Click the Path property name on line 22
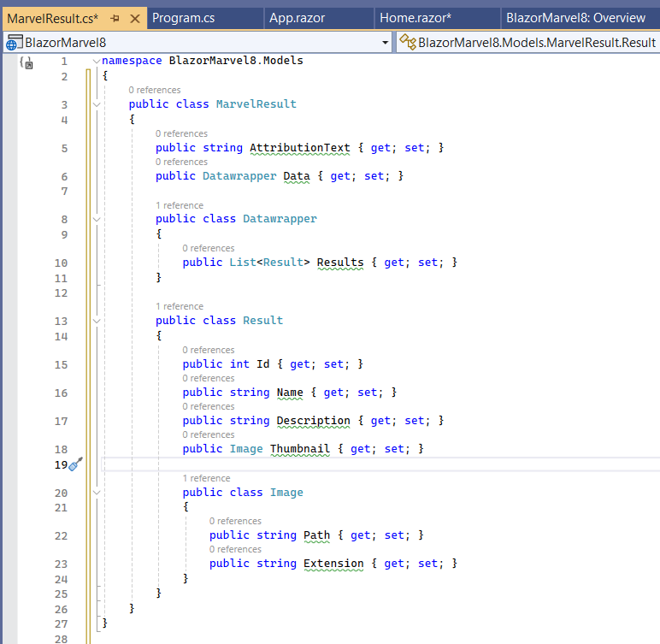Screen dimensions: 660x644 coord(316,535)
